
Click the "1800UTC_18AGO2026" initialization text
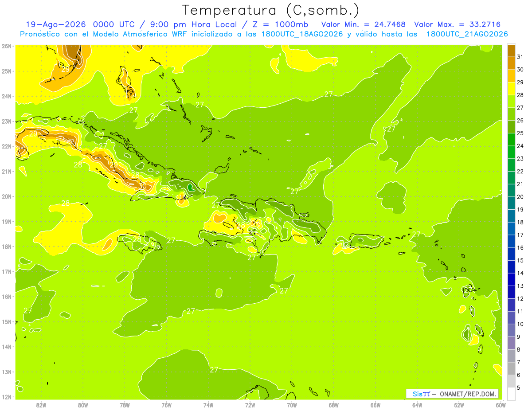pos(303,34)
